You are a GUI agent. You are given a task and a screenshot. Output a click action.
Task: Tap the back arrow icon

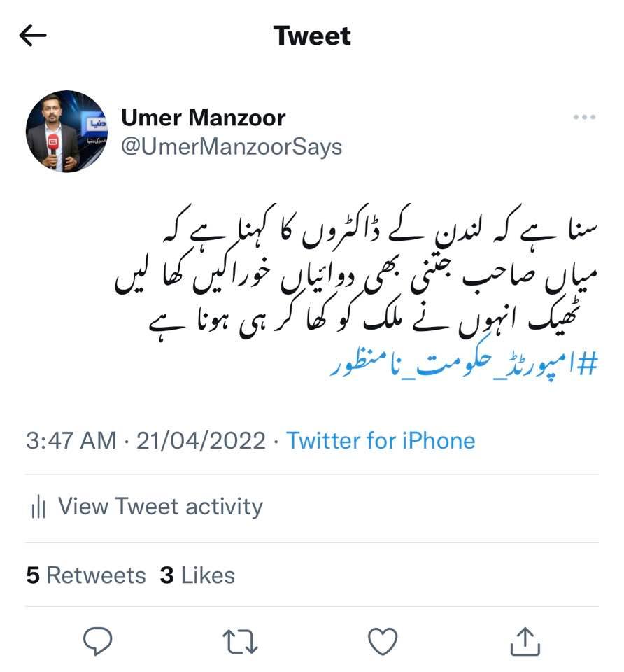33,35
